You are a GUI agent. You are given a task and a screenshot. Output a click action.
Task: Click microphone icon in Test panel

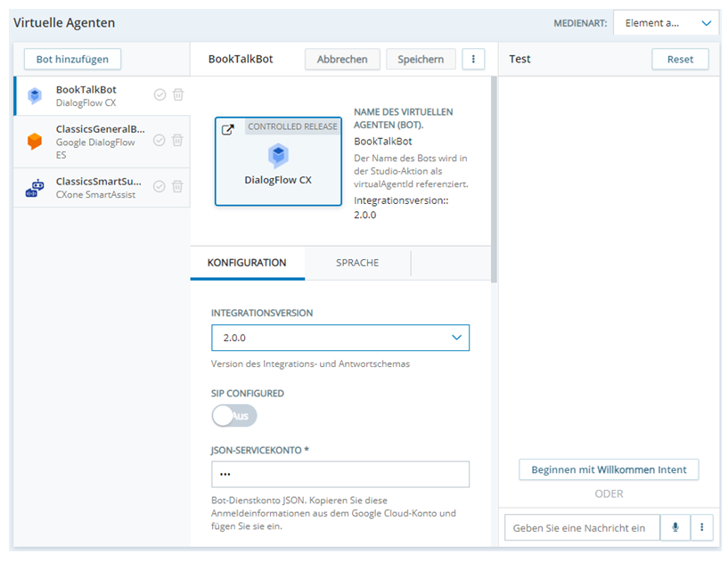click(675, 527)
